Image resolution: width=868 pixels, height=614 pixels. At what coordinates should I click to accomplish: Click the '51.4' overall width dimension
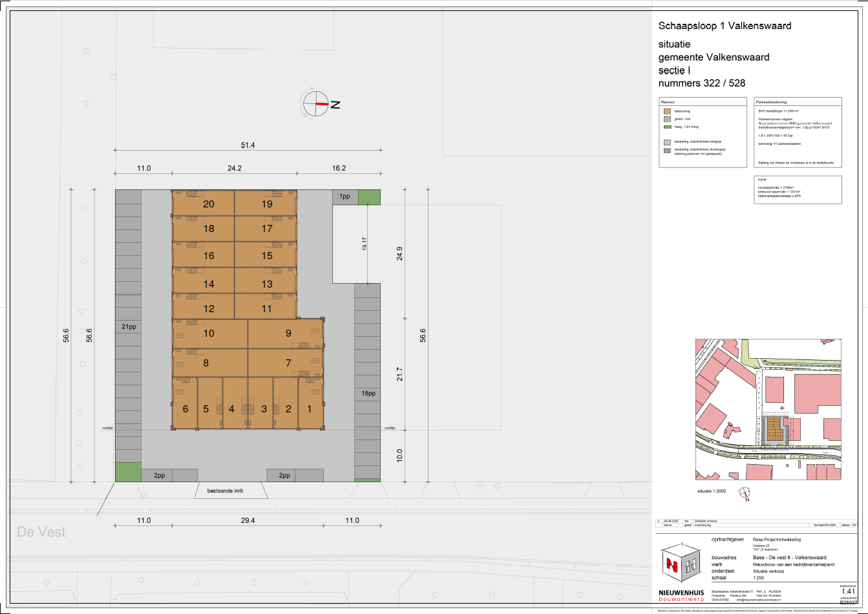tap(248, 145)
